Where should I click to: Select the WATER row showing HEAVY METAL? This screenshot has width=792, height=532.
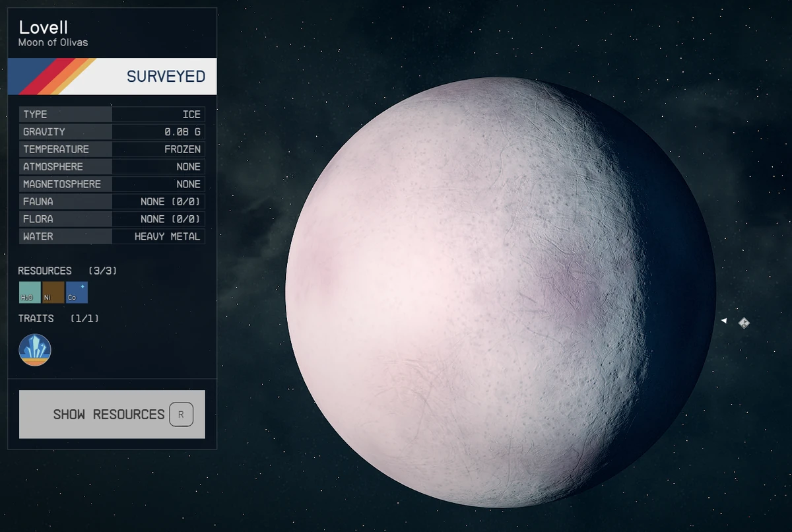112,236
